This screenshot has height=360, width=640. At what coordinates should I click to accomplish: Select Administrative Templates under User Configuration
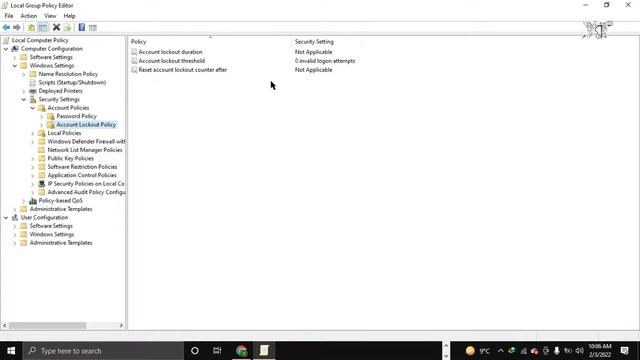click(x=61, y=243)
